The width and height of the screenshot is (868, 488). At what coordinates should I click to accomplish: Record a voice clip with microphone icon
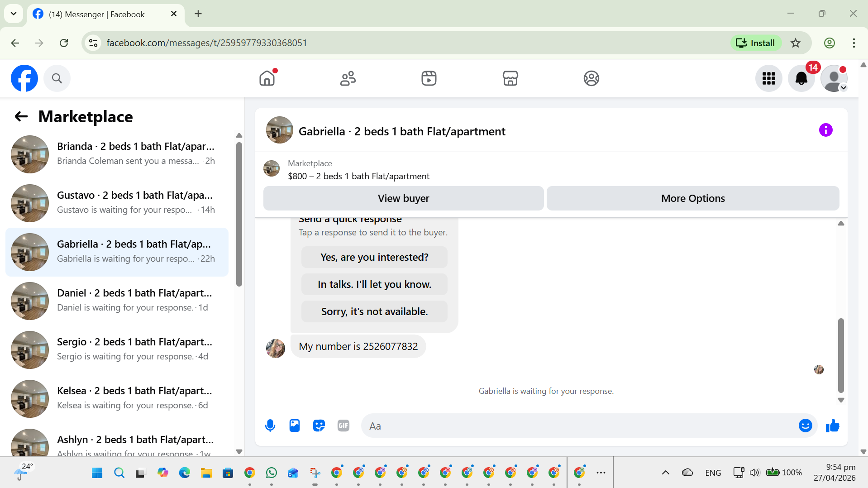[270, 426]
